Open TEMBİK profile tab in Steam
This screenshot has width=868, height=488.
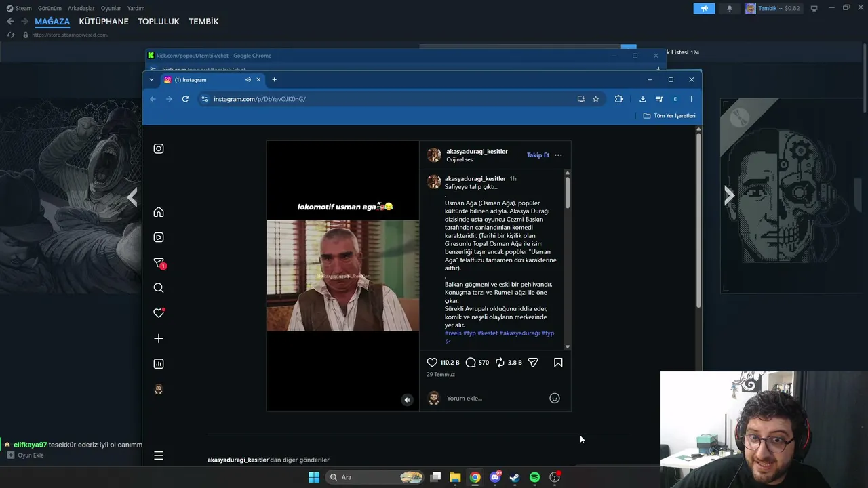[x=203, y=22]
